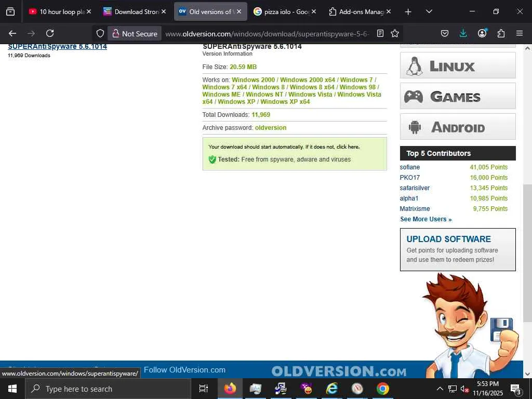Click the Firefox taskbar icon
Image resolution: width=532 pixels, height=399 pixels.
click(x=230, y=389)
